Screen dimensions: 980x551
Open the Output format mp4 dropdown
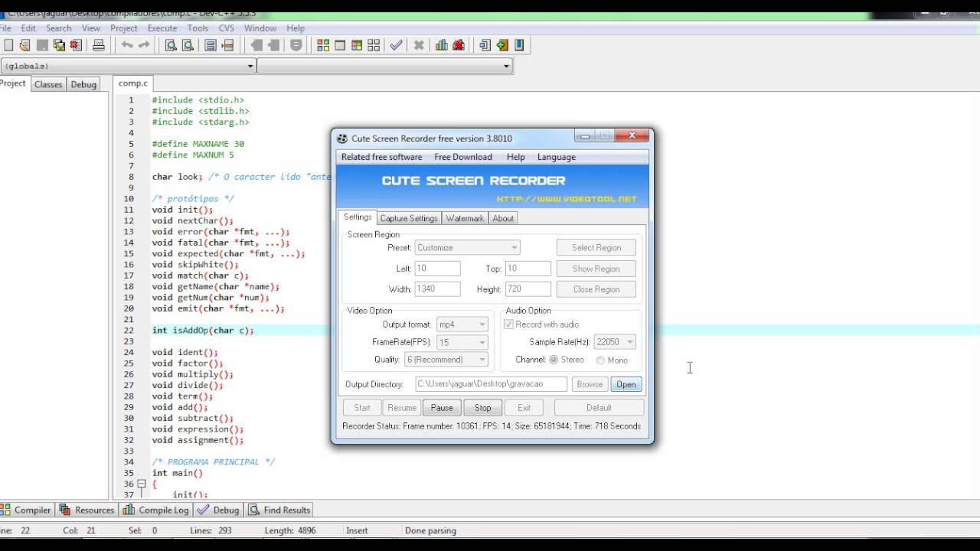tap(462, 324)
